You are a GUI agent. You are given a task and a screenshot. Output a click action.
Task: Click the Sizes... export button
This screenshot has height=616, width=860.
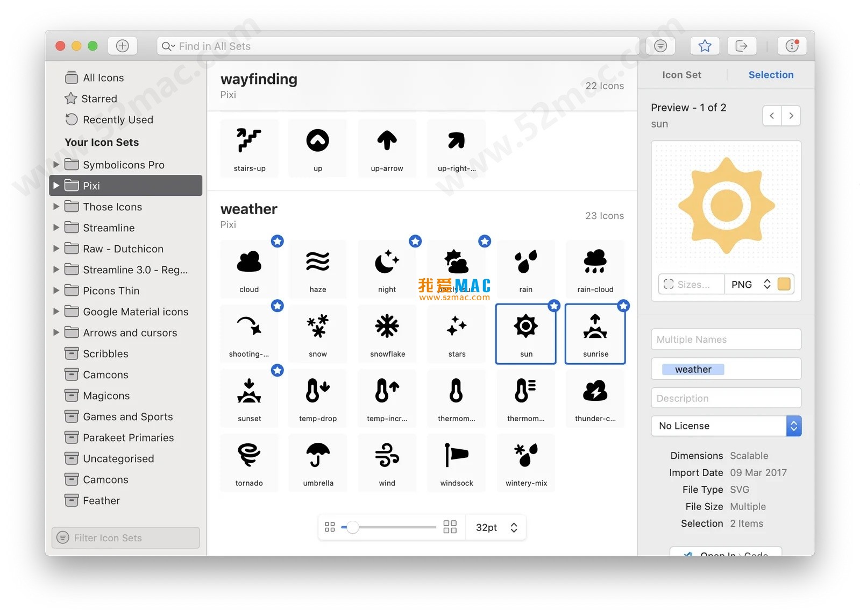692,284
